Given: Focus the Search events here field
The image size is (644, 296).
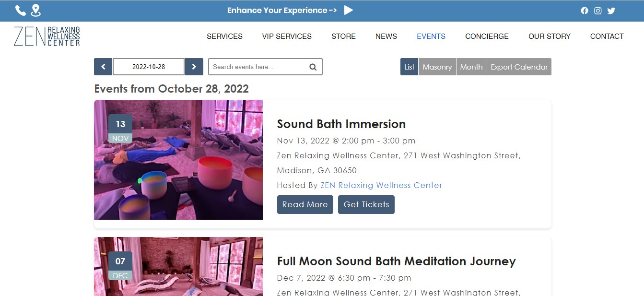Looking at the screenshot, I should [265, 67].
